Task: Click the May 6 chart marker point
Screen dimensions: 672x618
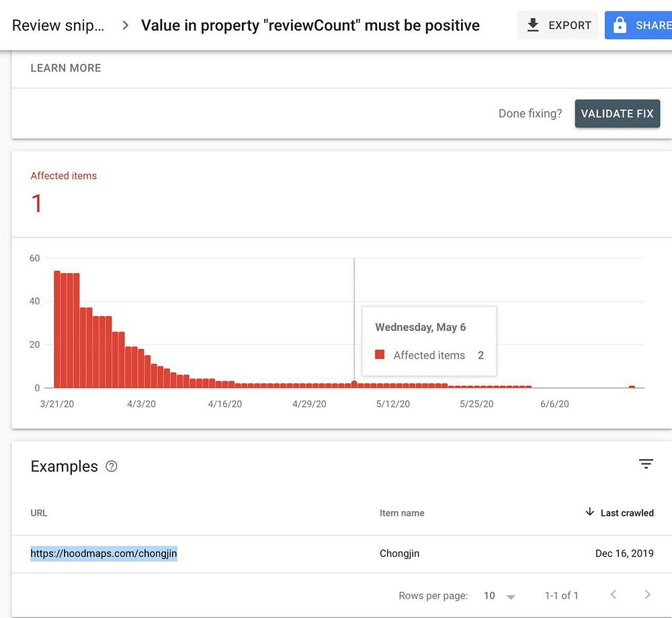Action: [x=354, y=383]
